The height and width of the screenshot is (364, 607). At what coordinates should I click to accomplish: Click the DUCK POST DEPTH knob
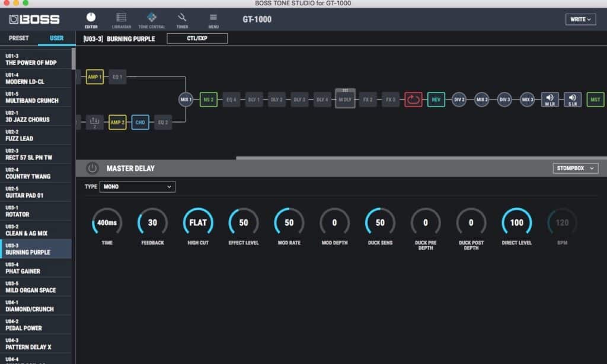click(x=471, y=223)
